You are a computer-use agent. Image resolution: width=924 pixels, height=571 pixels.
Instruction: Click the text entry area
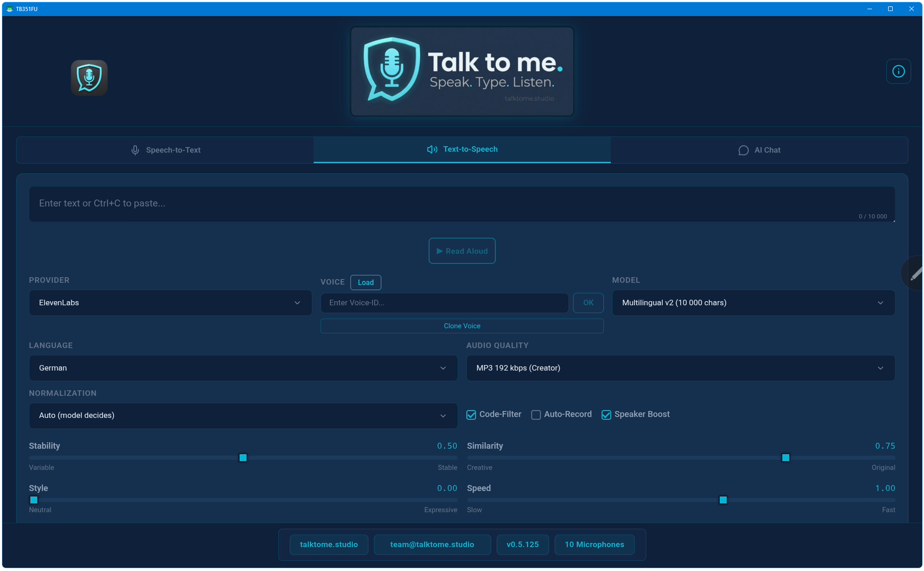(462, 204)
